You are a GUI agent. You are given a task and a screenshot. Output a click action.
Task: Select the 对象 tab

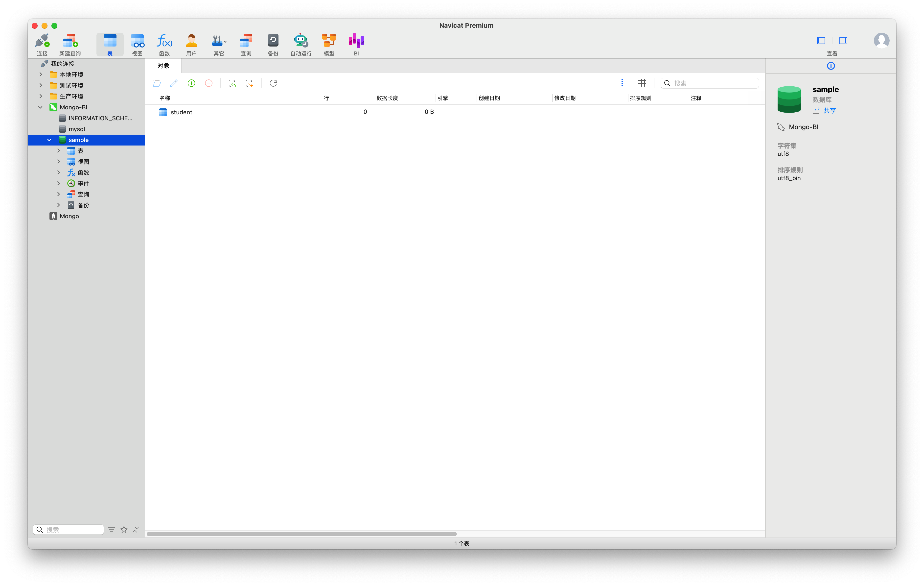coord(163,66)
